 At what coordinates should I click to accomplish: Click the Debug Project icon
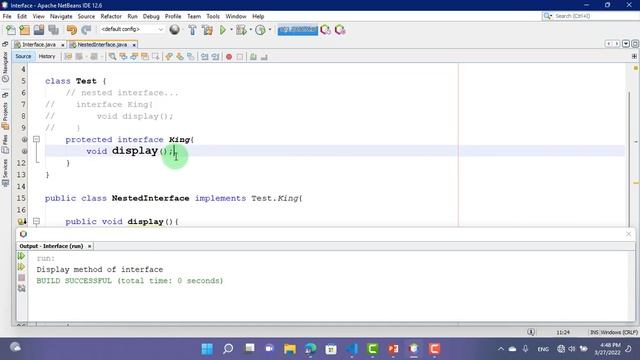coord(241,30)
